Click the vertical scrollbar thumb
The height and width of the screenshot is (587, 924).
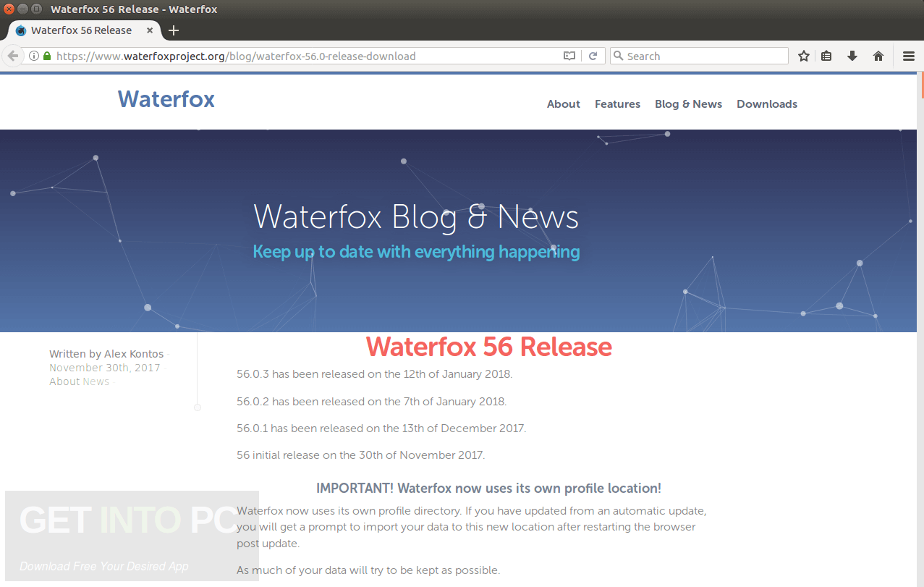[921, 85]
